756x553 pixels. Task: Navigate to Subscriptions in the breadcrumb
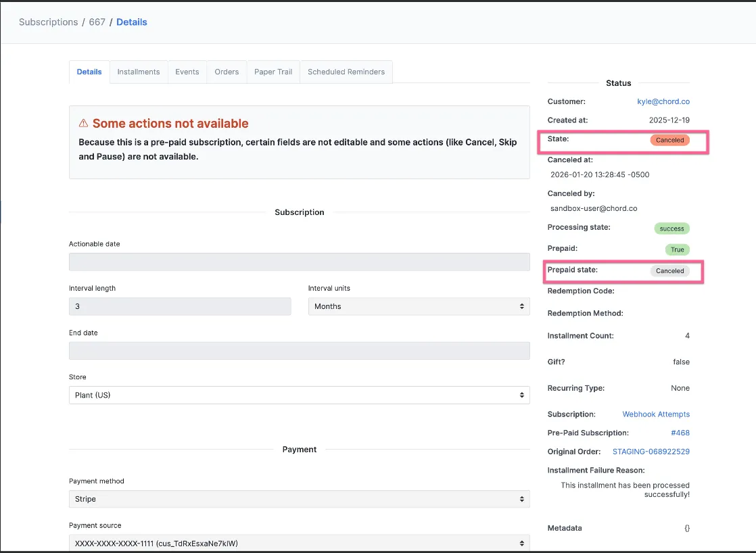coord(48,22)
